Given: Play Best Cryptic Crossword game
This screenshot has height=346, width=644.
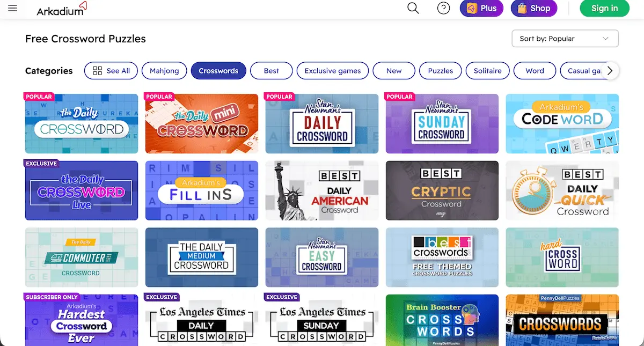Looking at the screenshot, I should point(442,190).
